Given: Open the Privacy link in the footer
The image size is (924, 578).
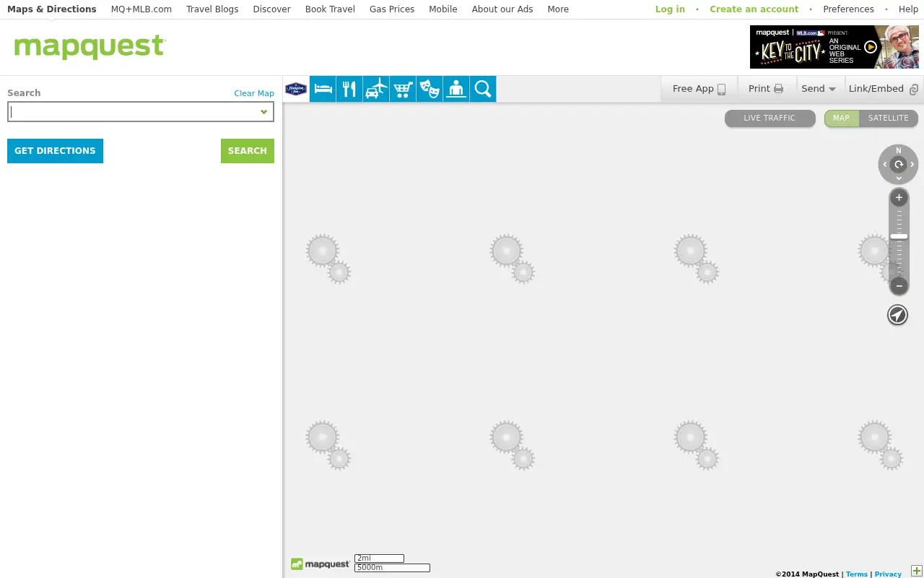Looking at the screenshot, I should pyautogui.click(x=888, y=574).
